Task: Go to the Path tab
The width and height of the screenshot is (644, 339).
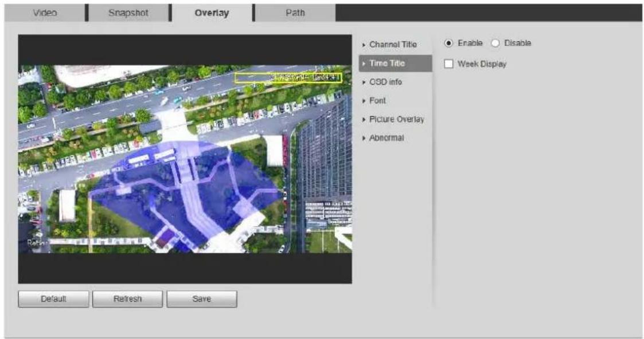Action: click(295, 13)
